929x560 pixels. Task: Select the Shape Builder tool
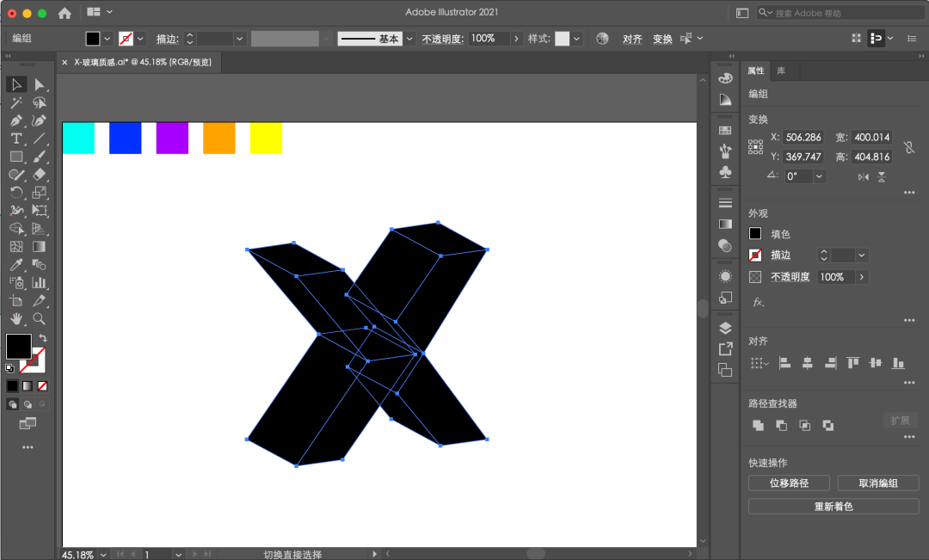pyautogui.click(x=16, y=229)
